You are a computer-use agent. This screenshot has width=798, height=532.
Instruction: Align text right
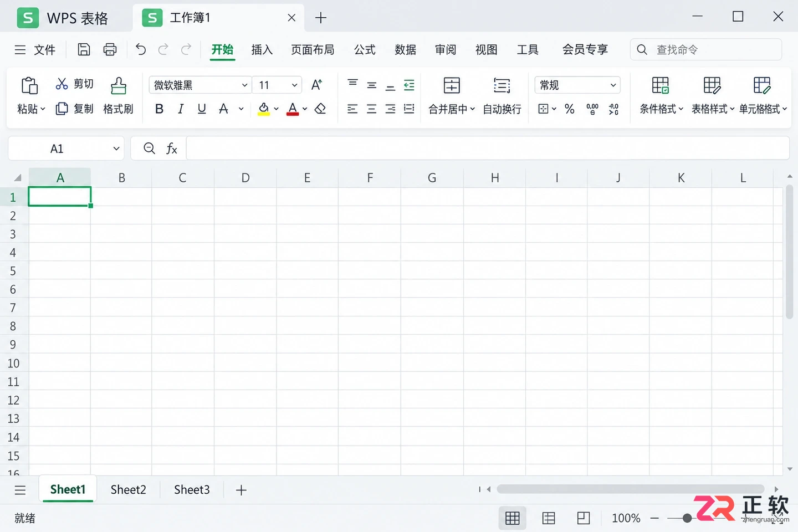[390, 109]
